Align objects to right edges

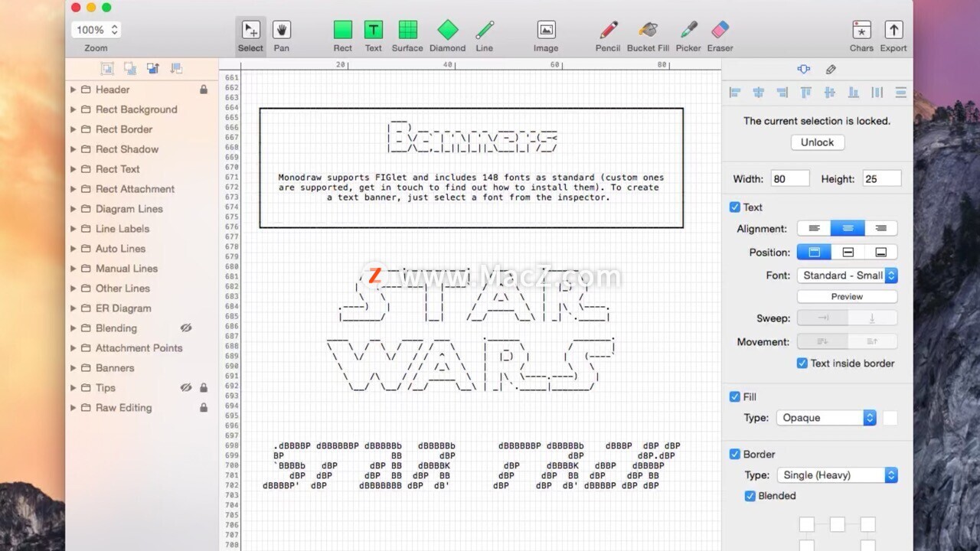pos(782,93)
